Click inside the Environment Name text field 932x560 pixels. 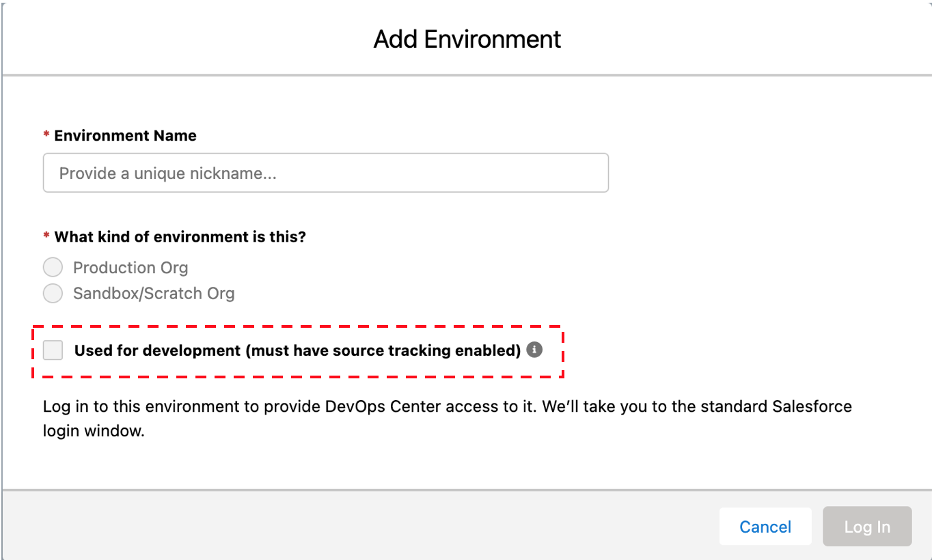point(325,173)
